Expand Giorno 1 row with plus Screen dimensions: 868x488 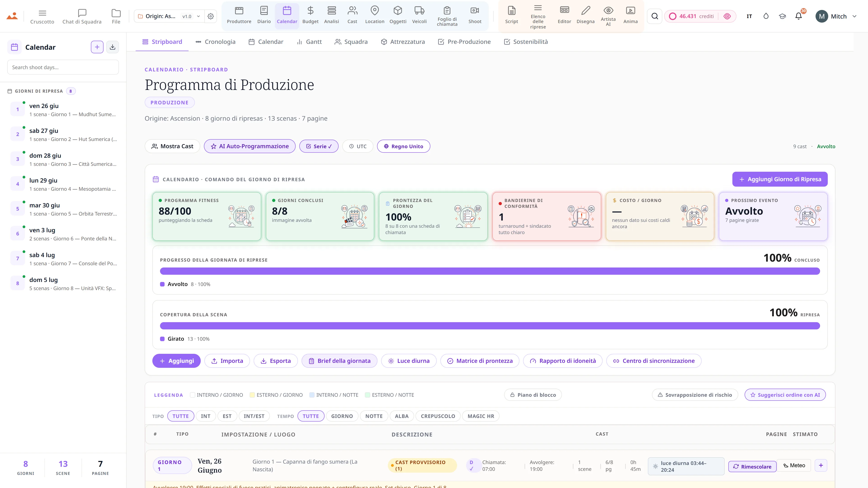pyautogui.click(x=821, y=465)
